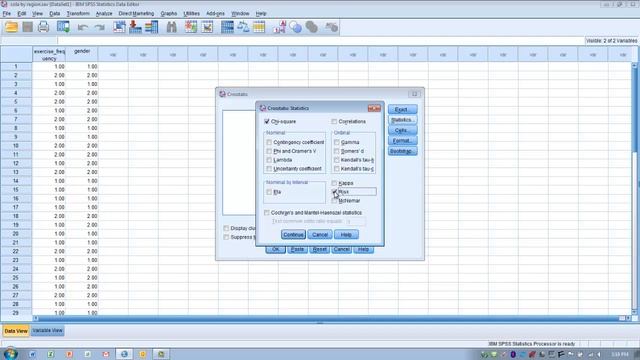Select the gender column header
Image resolution: width=640 pixels, height=360 pixels.
point(82,54)
